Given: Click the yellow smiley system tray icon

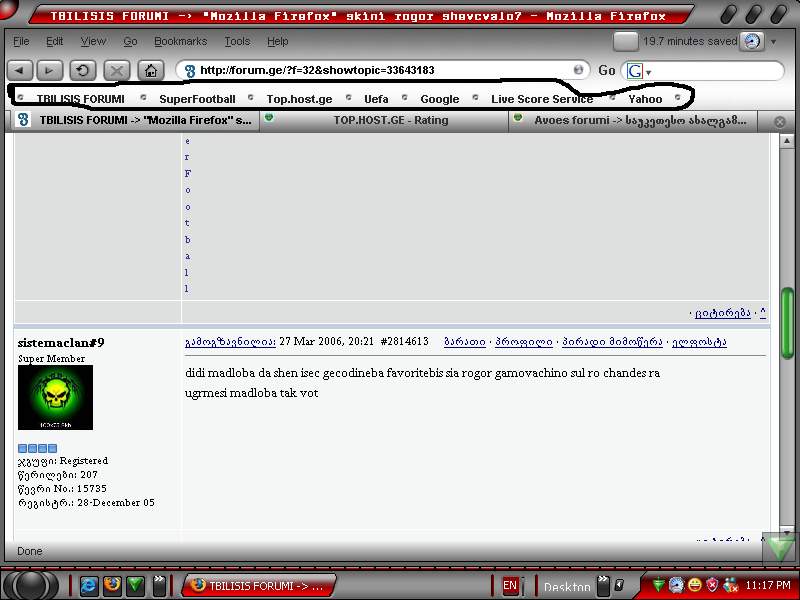Looking at the screenshot, I should pyautogui.click(x=694, y=584).
